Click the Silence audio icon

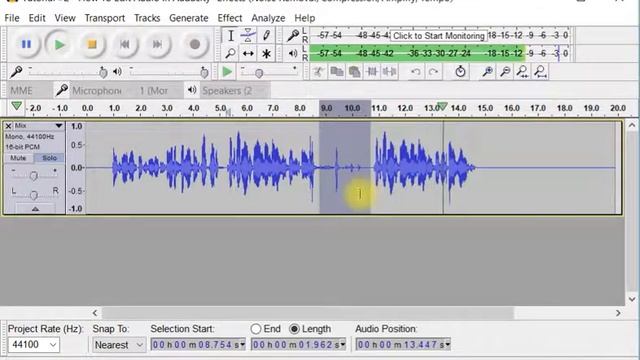coord(389,72)
